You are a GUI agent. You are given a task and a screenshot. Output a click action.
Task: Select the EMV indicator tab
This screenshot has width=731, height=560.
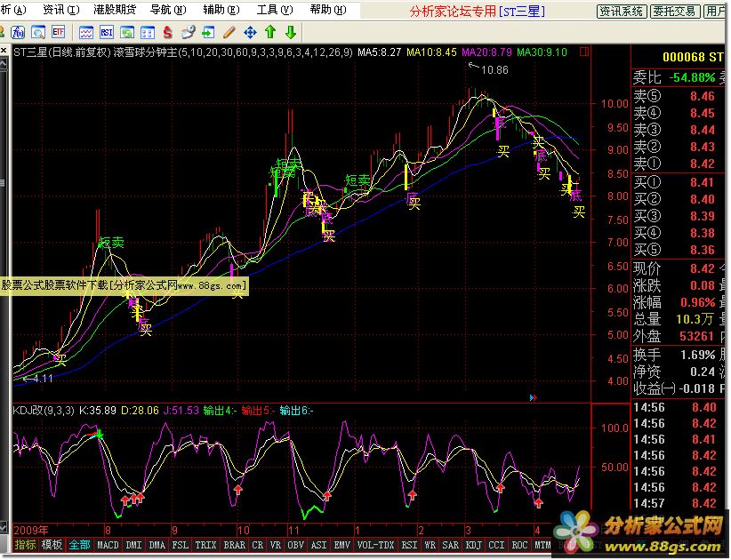pos(342,545)
